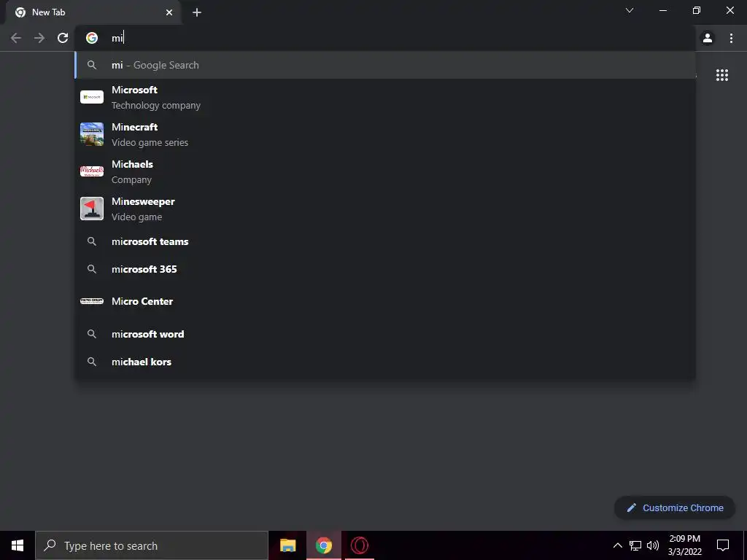
Task: Click the volume speaker icon
Action: point(653,545)
